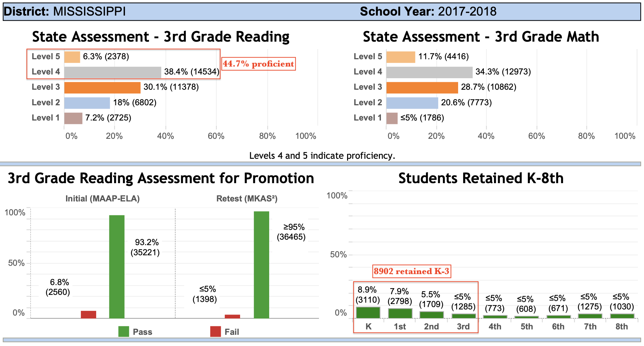Viewport: 644px width, 346px height.
Task: Select the Retest MKAS green pass bar
Action: [261, 265]
